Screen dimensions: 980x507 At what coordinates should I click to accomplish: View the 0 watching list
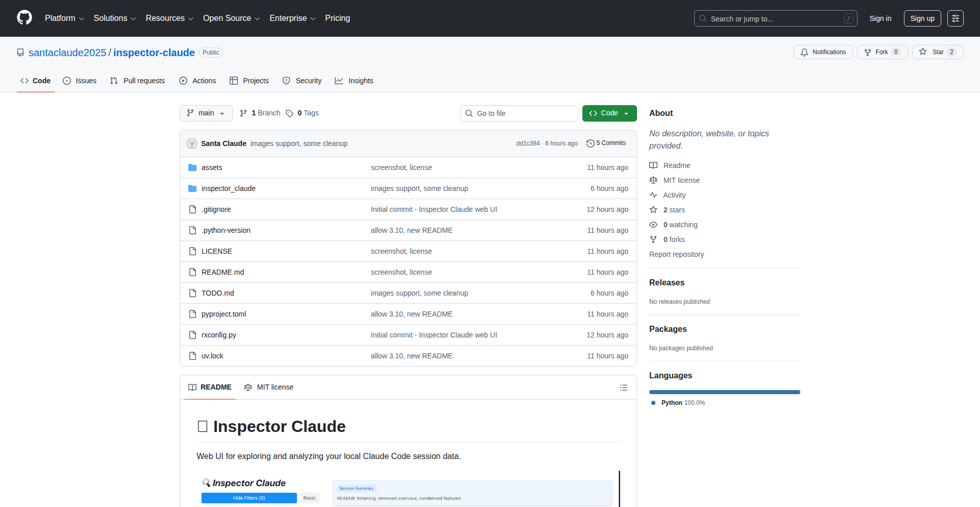(x=673, y=225)
